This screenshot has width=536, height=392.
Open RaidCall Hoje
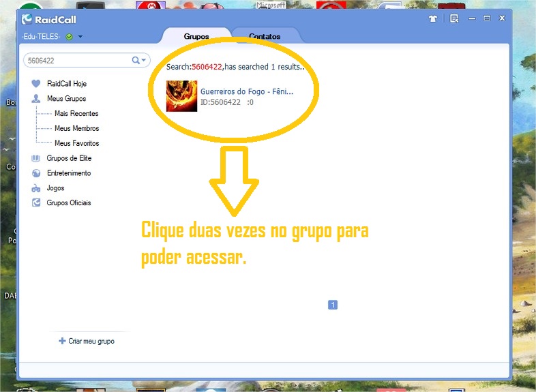pyautogui.click(x=67, y=83)
